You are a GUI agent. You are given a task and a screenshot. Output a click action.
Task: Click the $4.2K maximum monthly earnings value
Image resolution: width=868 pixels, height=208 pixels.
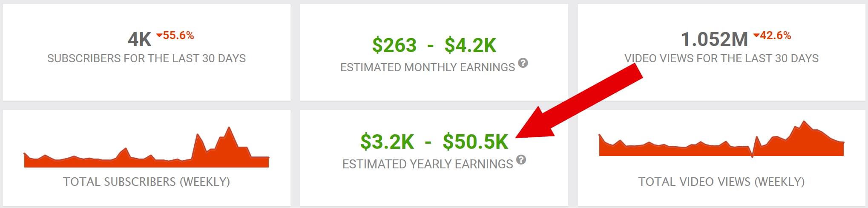[x=470, y=45]
